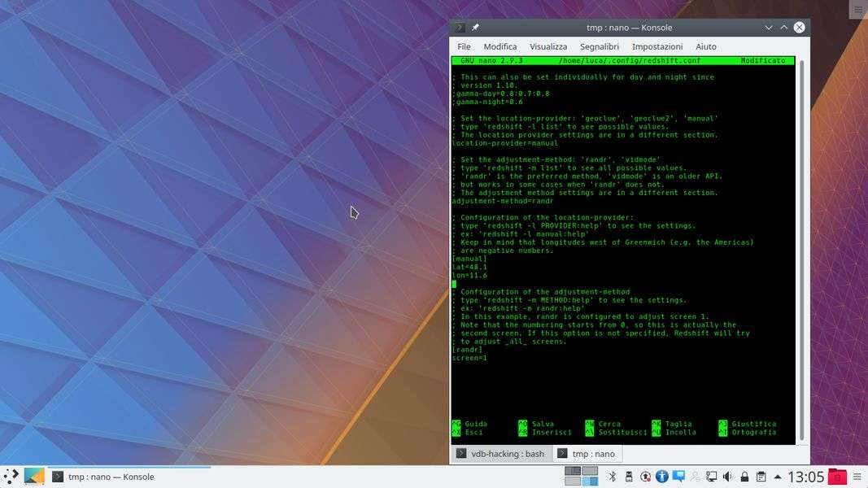Click the Konsole vertical scrollbar

pos(803,244)
